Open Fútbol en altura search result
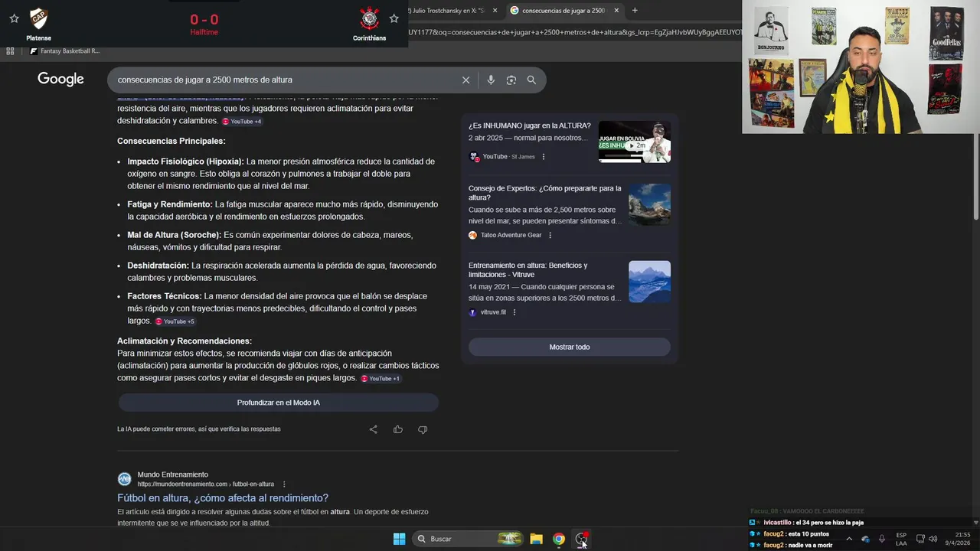 (223, 498)
